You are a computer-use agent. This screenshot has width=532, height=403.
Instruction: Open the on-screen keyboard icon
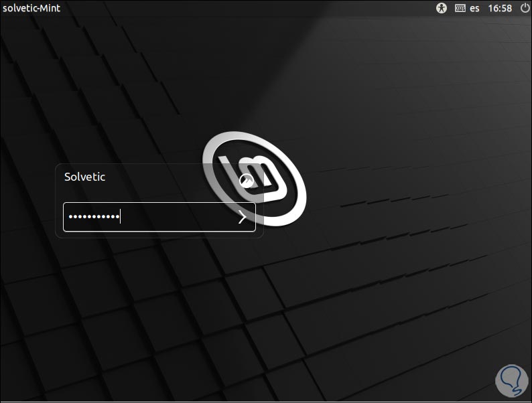point(460,8)
